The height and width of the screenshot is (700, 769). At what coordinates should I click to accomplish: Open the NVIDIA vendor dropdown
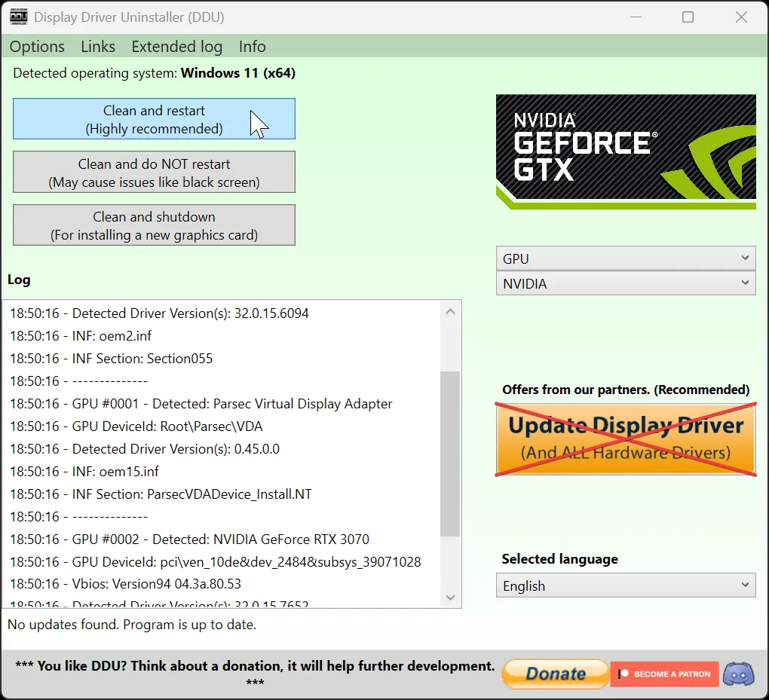(x=626, y=284)
